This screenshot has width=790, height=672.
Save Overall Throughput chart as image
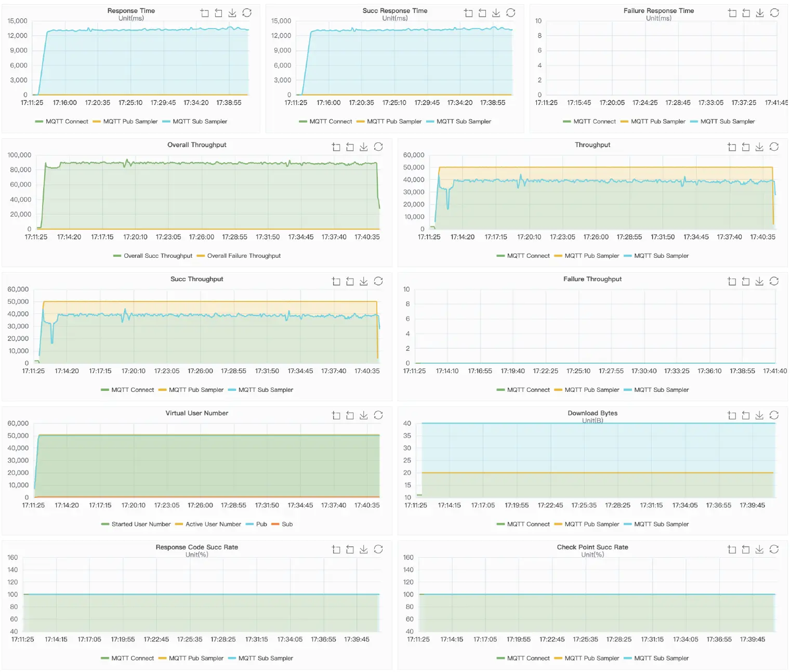(364, 147)
